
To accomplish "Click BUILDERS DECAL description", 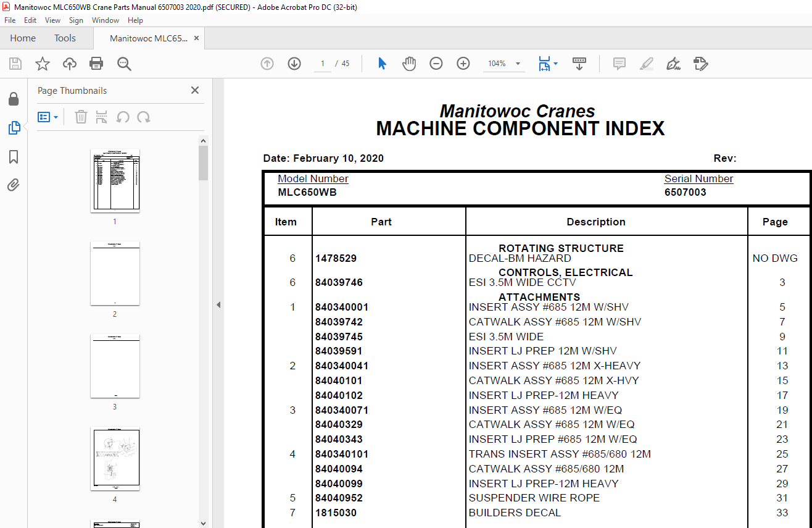I will coord(515,513).
